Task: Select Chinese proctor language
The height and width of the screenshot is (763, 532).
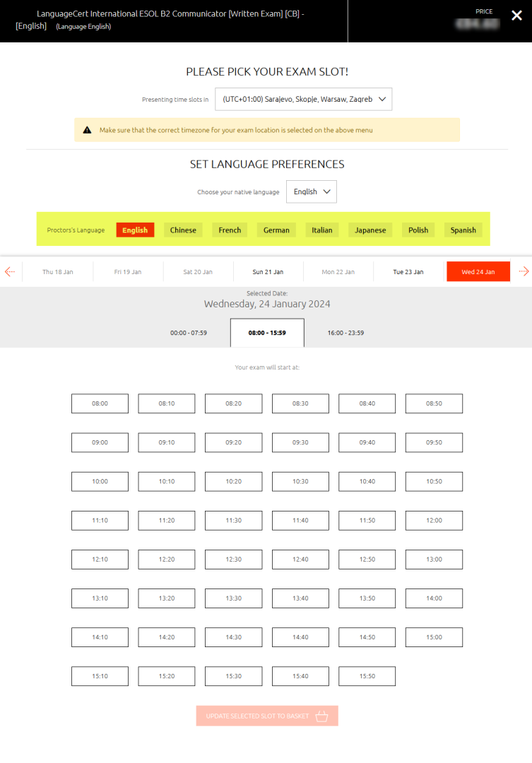Action: [x=183, y=230]
